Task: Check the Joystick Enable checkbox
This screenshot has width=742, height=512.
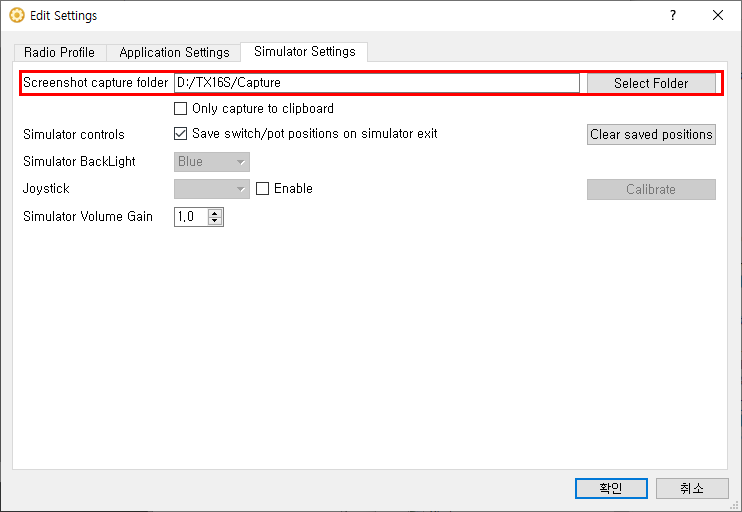Action: point(263,189)
